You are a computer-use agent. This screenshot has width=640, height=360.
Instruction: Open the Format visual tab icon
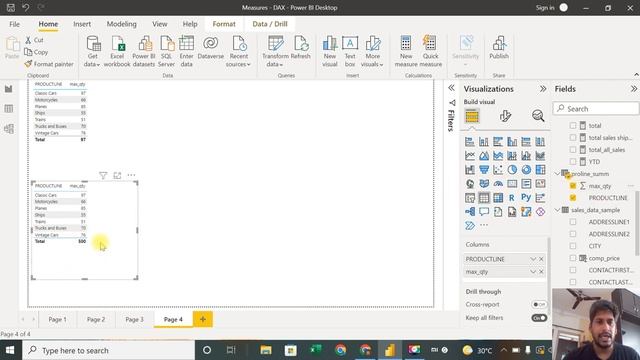pyautogui.click(x=505, y=116)
